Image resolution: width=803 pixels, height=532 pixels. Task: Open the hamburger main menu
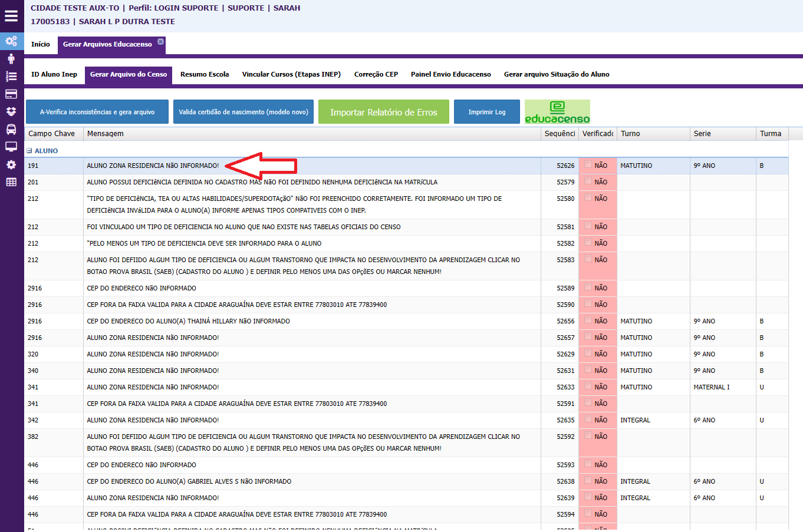pyautogui.click(x=11, y=16)
